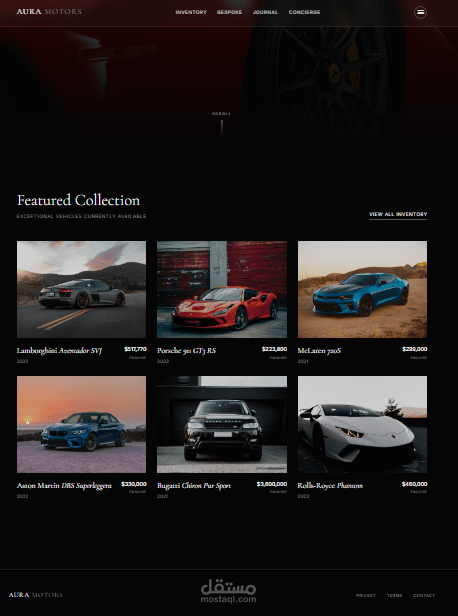Open the hamburger menu icon
458x616 pixels.
click(x=420, y=12)
